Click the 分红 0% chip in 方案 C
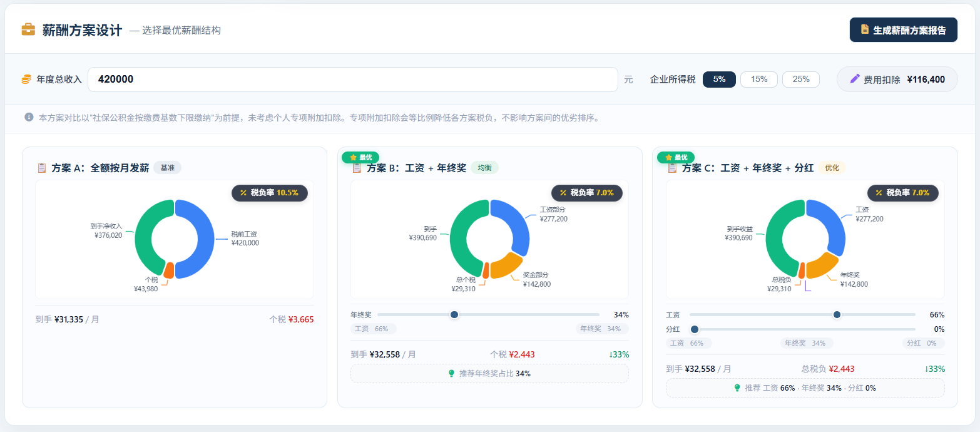Screen dimensions: 980x432 coord(924,343)
